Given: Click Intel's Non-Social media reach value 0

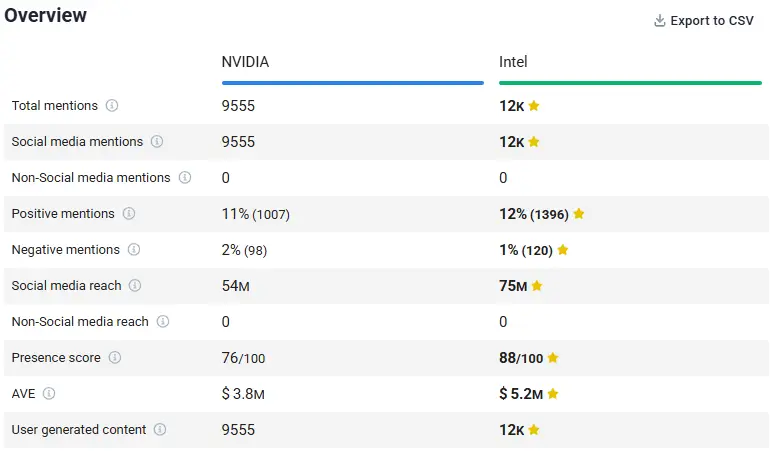Looking at the screenshot, I should point(503,322).
